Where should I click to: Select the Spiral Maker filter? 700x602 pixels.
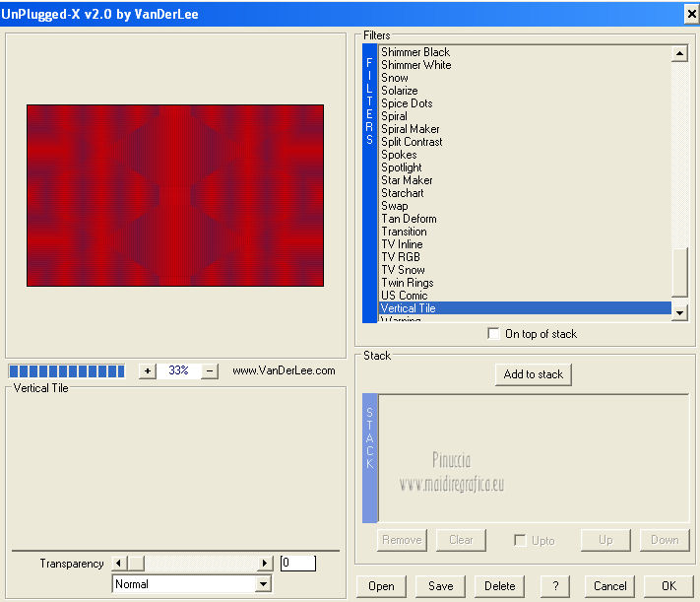525,129
